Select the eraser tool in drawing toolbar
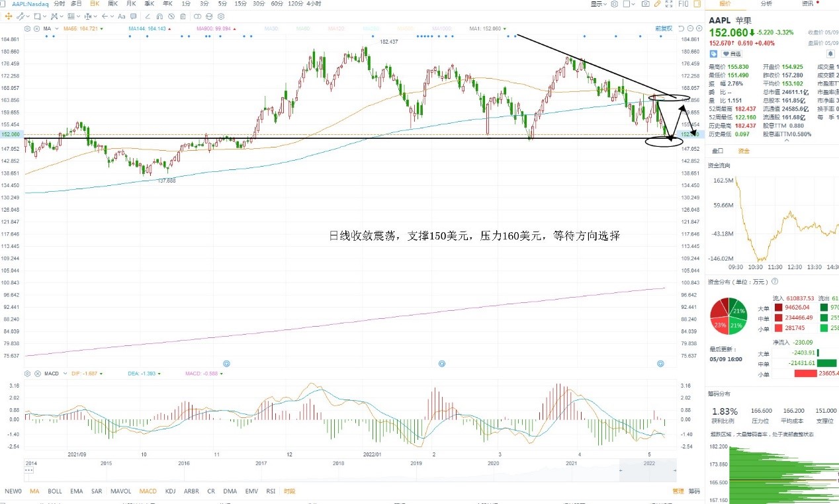This screenshot has height=504, width=839. (x=148, y=16)
